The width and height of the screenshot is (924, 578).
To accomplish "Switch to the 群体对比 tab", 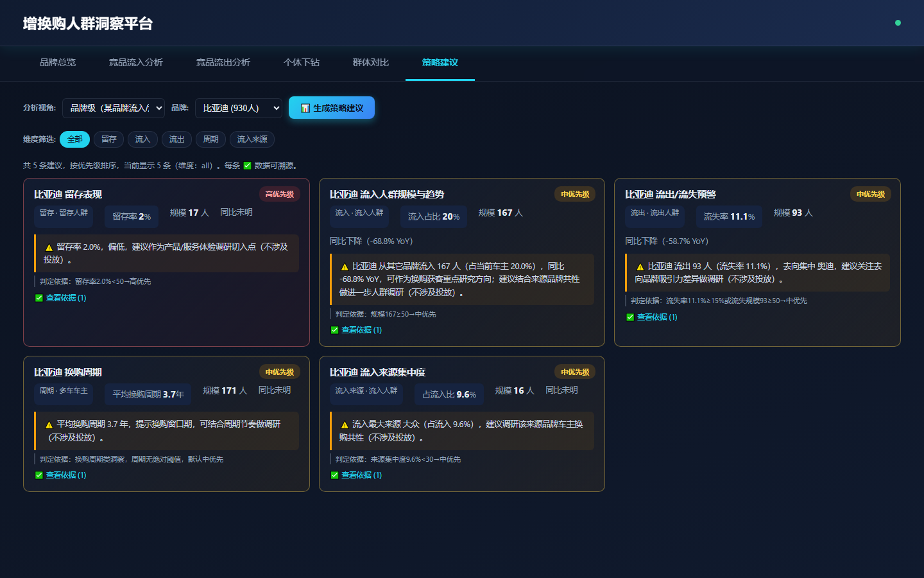I will click(x=371, y=63).
